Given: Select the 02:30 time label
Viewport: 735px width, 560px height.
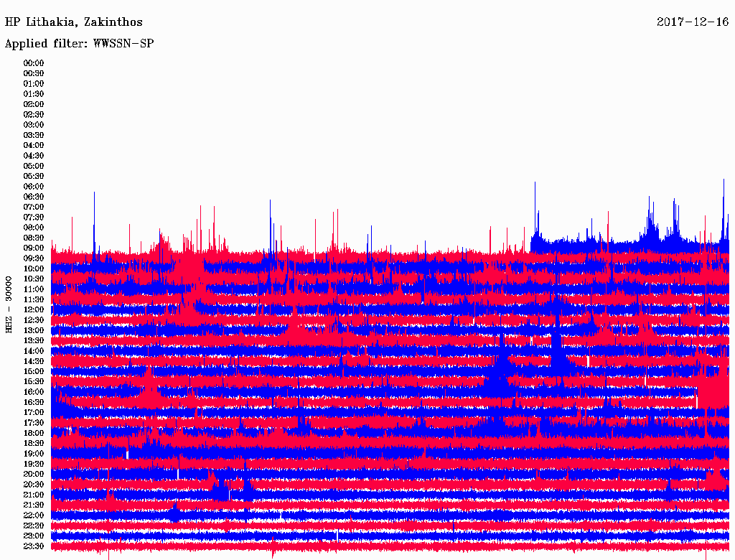Looking at the screenshot, I should tap(34, 114).
